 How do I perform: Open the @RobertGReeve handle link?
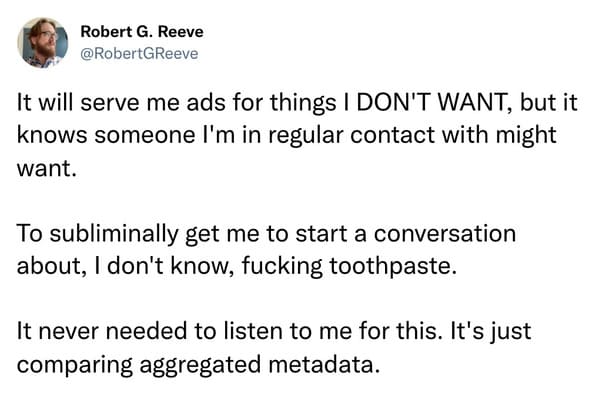click(139, 53)
